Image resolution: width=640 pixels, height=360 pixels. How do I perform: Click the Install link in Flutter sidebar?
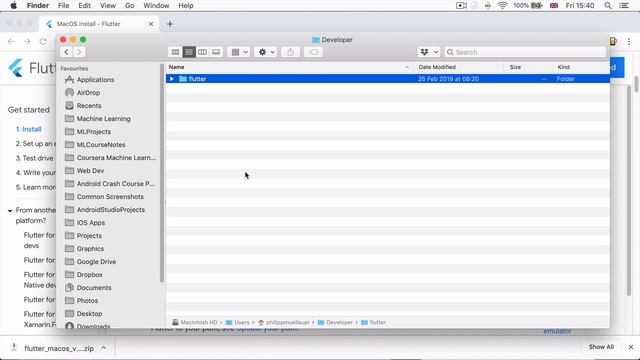[29, 129]
